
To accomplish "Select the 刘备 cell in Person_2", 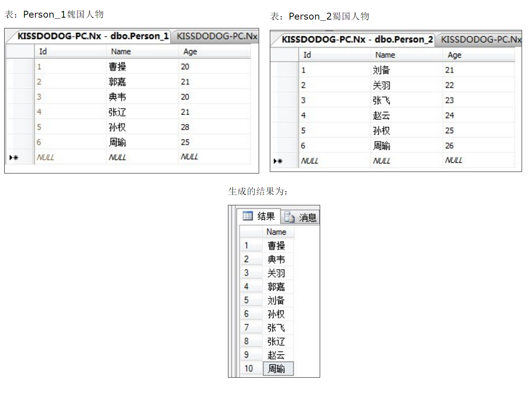I will (407, 70).
